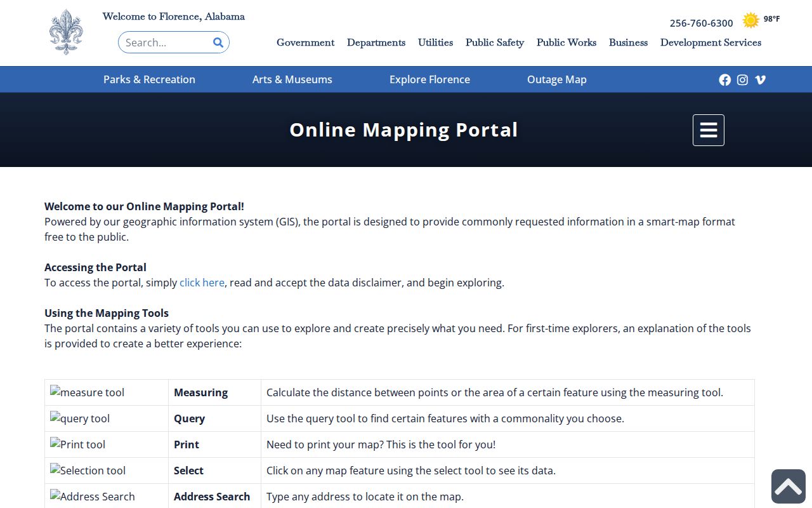Click the back-to-top arrow icon
812x508 pixels.
pos(789,486)
